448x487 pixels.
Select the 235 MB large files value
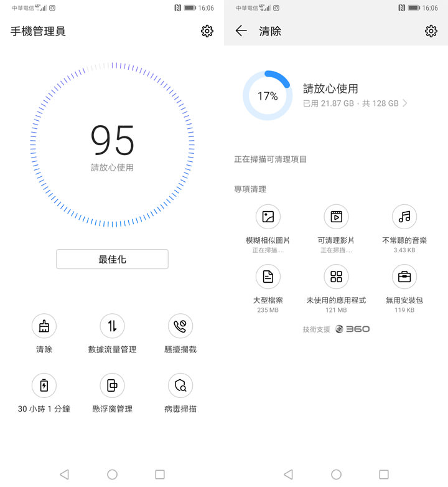click(x=268, y=310)
